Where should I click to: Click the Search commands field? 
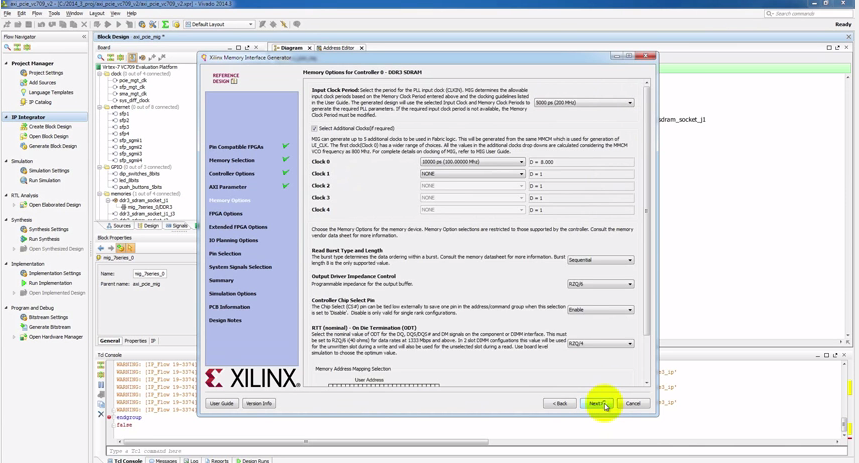click(x=809, y=13)
